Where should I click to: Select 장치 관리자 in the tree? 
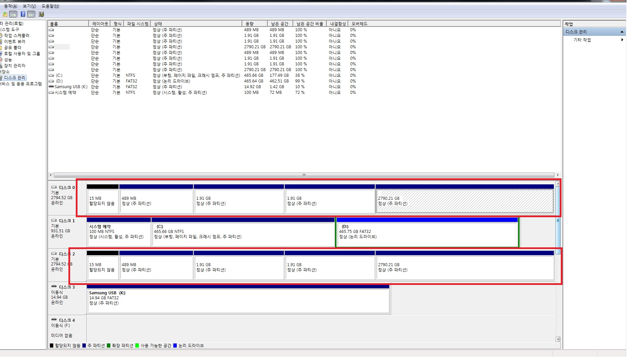point(14,66)
